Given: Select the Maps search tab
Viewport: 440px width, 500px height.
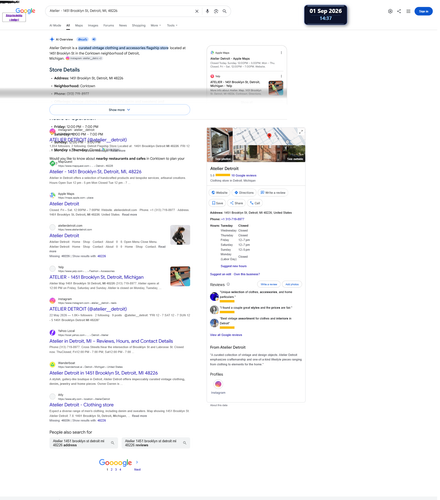Looking at the screenshot, I should (x=79, y=25).
